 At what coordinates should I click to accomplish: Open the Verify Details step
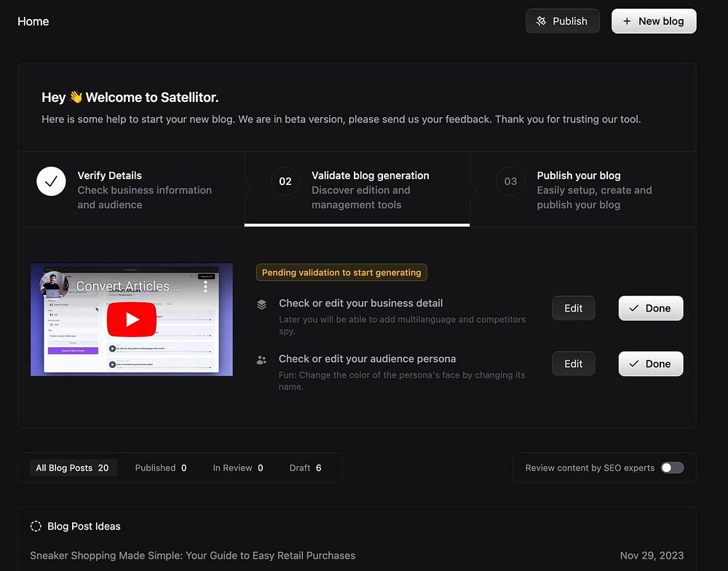click(x=131, y=189)
